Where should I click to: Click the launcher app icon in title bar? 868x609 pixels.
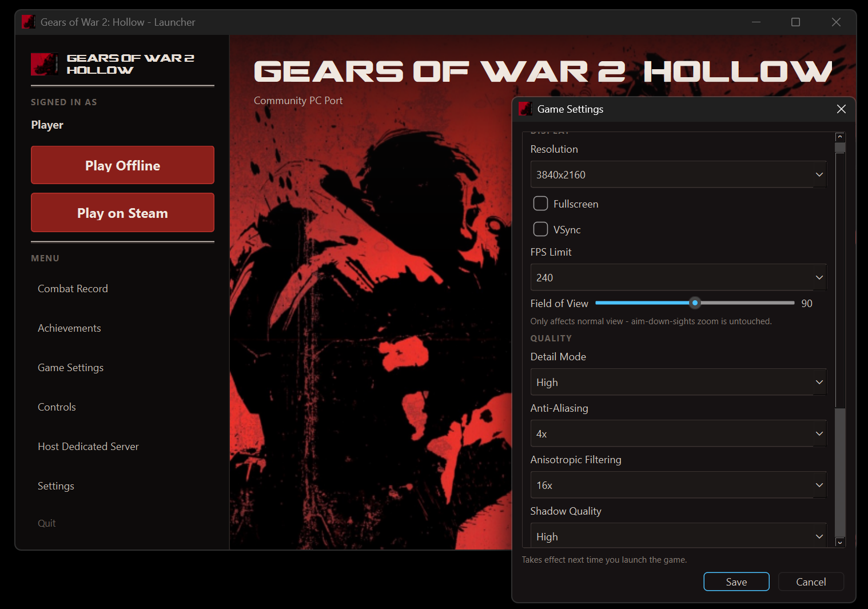tap(29, 22)
